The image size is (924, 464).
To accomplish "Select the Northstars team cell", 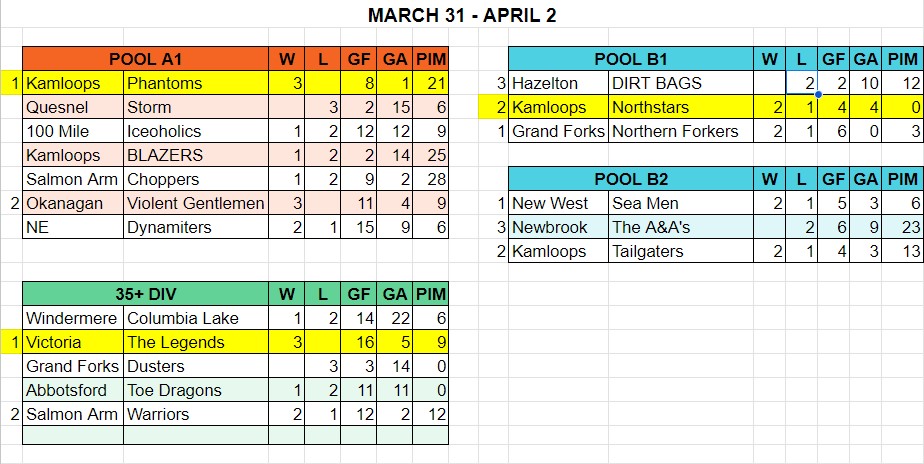I will coord(680,107).
